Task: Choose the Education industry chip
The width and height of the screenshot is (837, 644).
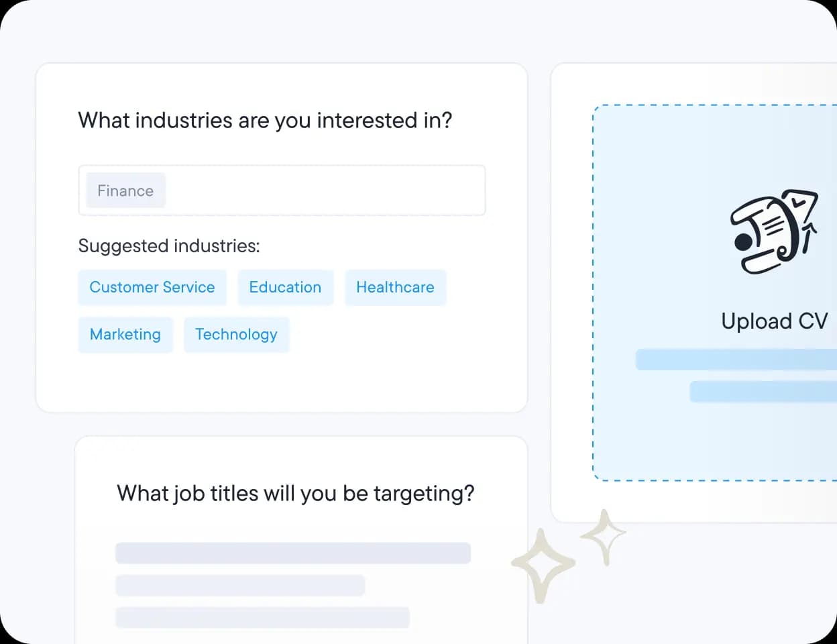Action: coord(285,287)
